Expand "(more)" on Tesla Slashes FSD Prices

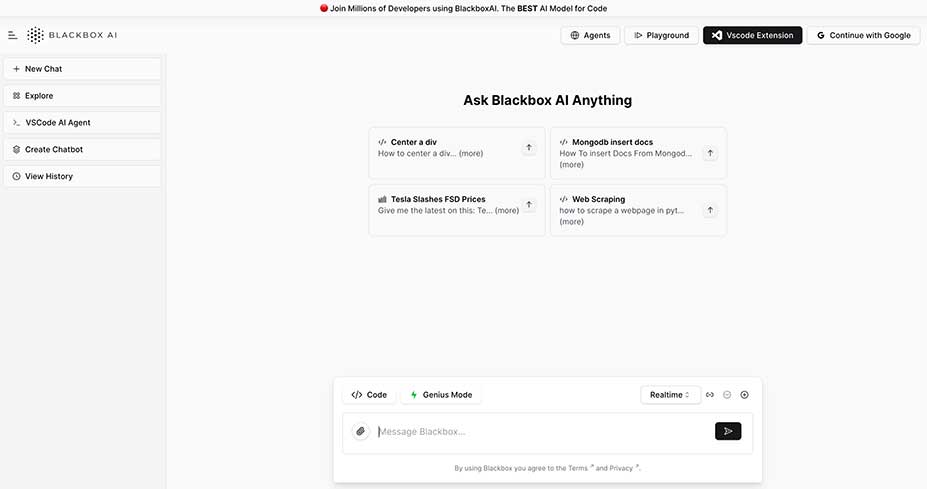507,211
